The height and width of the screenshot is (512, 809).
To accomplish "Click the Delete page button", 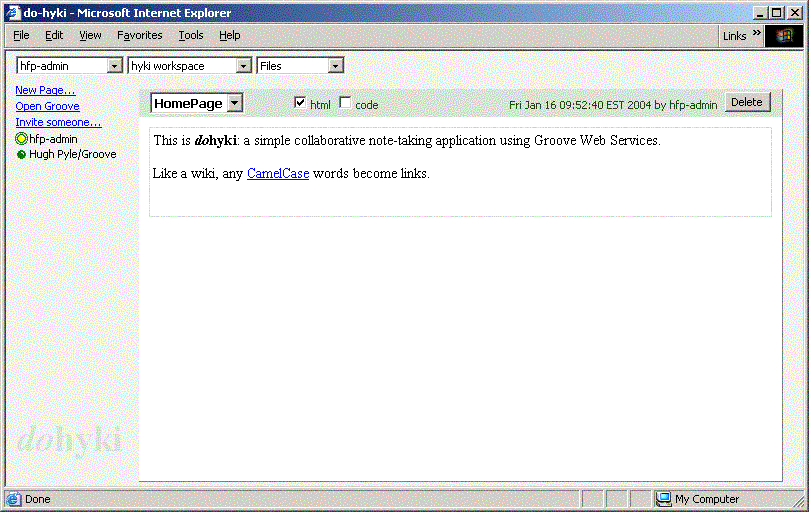I will click(747, 102).
